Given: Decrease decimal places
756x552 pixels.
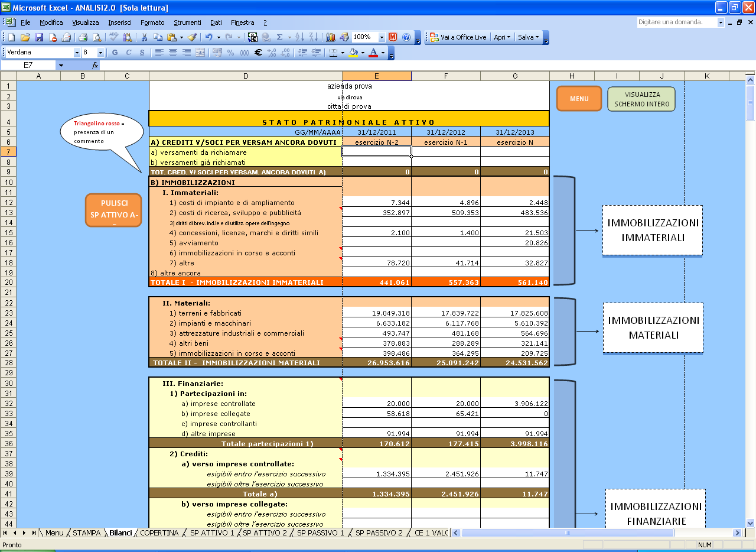Looking at the screenshot, I should point(285,53).
